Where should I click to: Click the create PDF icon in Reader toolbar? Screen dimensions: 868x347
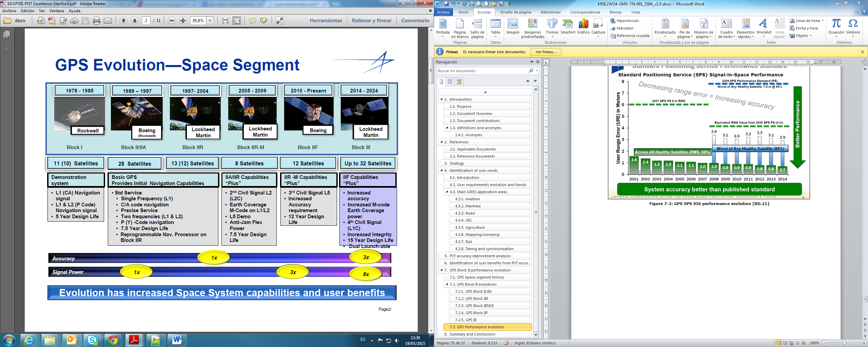coord(52,21)
